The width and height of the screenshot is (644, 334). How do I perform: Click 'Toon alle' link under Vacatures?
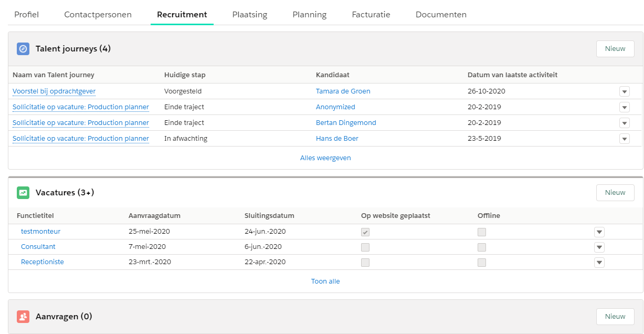coord(325,281)
